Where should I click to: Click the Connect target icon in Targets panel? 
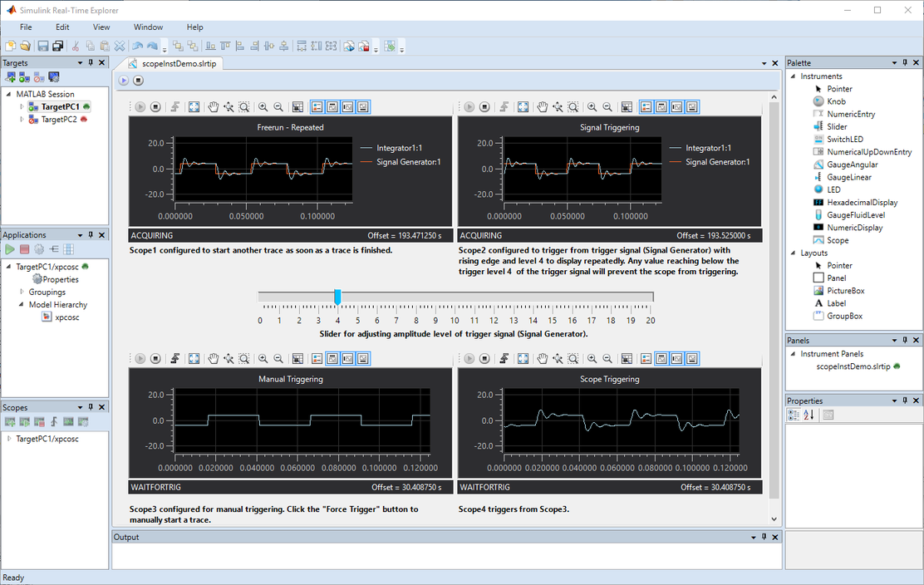[x=24, y=77]
